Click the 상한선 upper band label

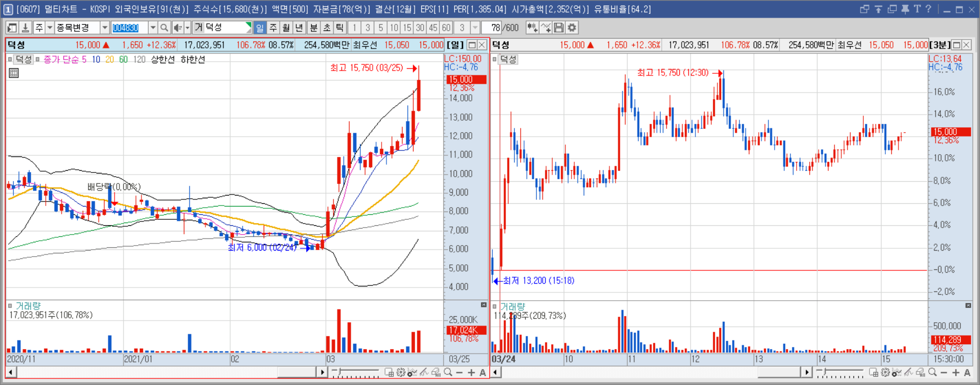click(162, 59)
